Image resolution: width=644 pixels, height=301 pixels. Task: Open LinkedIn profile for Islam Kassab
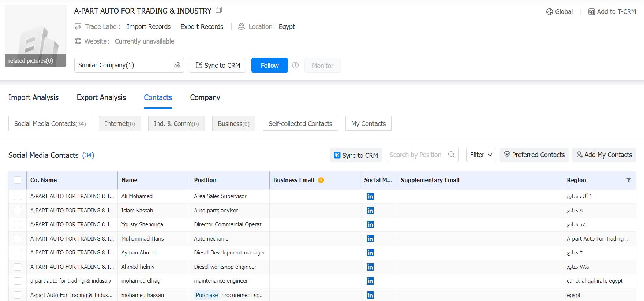370,211
